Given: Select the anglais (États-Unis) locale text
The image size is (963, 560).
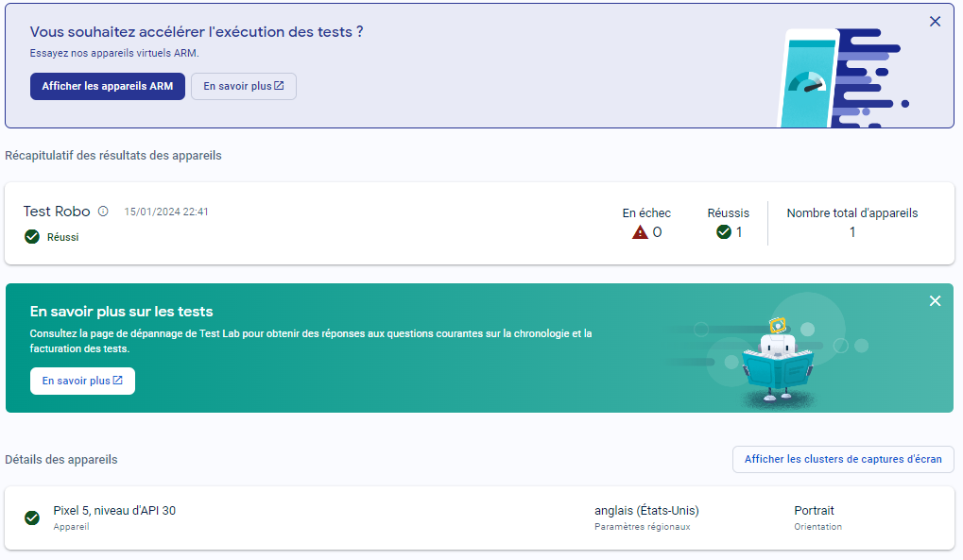Looking at the screenshot, I should (x=646, y=511).
